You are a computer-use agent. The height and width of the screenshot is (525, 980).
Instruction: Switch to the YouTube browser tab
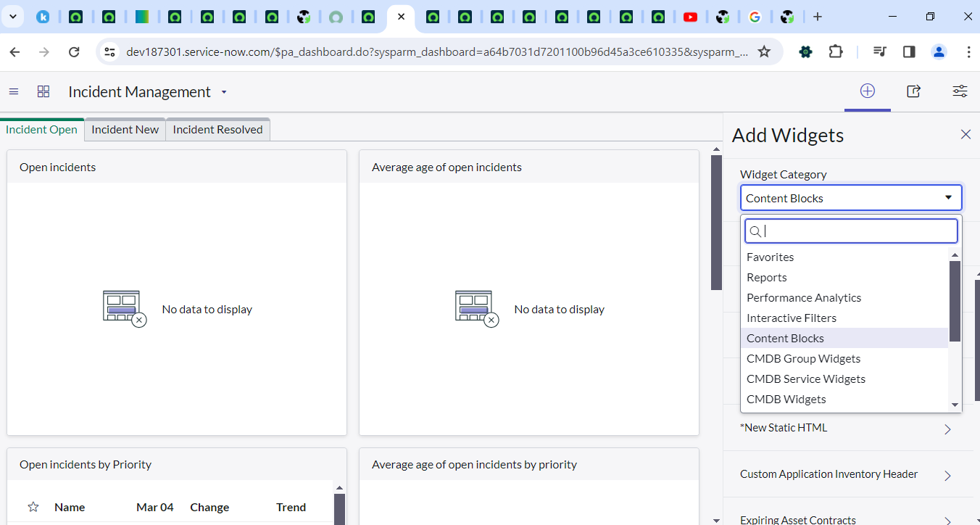pos(691,17)
